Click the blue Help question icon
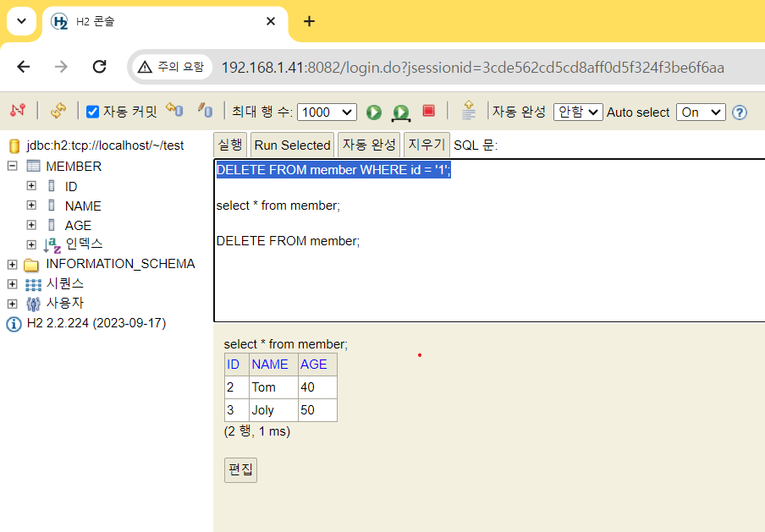Viewport: 765px width, 532px height. click(739, 112)
